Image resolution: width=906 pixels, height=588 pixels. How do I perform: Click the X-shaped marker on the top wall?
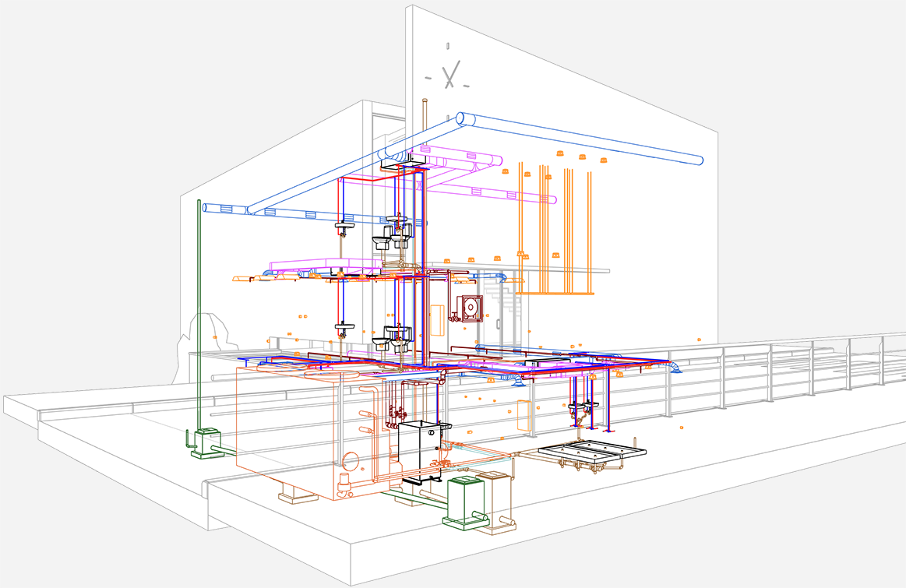point(449,76)
